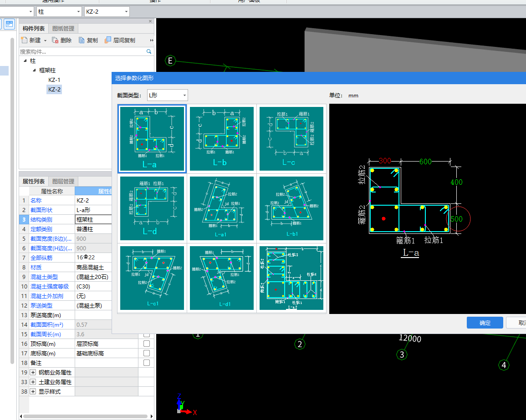Click the 全部纵筋 property link

(x=41, y=258)
